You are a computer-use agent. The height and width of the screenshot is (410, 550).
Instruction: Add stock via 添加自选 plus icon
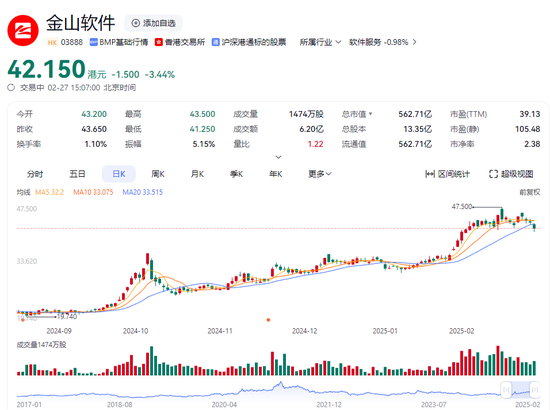135,23
